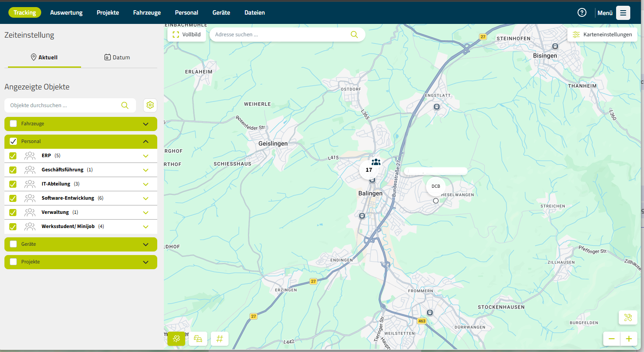The width and height of the screenshot is (644, 352).
Task: Enable the Fahrzeuge checkbox
Action: (13, 124)
